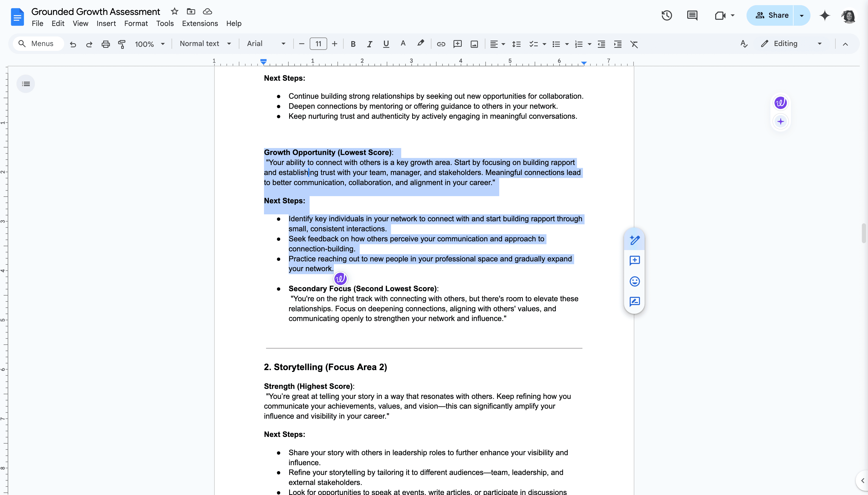Decrease indent

[x=601, y=44]
